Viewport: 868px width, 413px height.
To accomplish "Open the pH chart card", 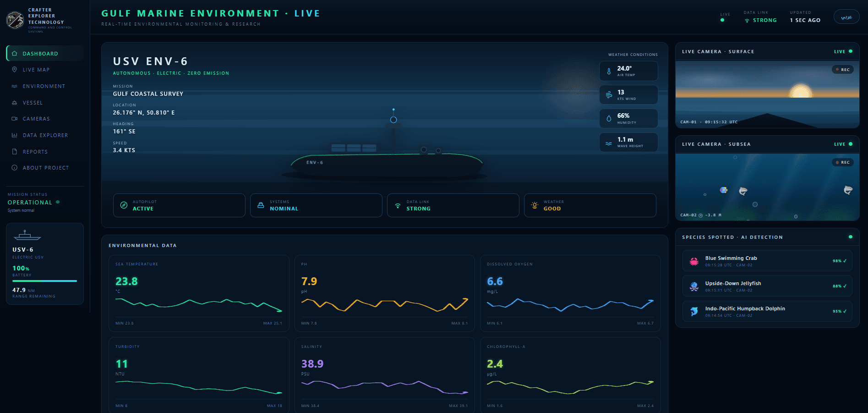I will [385, 293].
